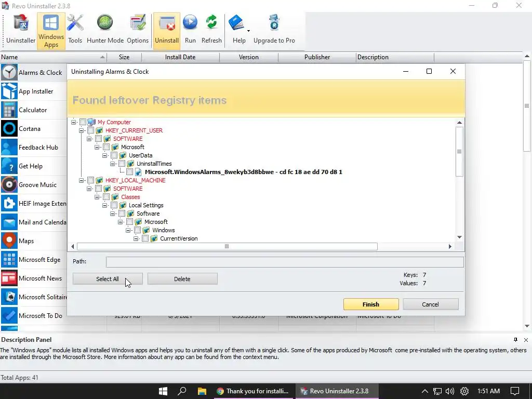This screenshot has width=532, height=399.
Task: Check the My Computer checkbox
Action: (83, 122)
